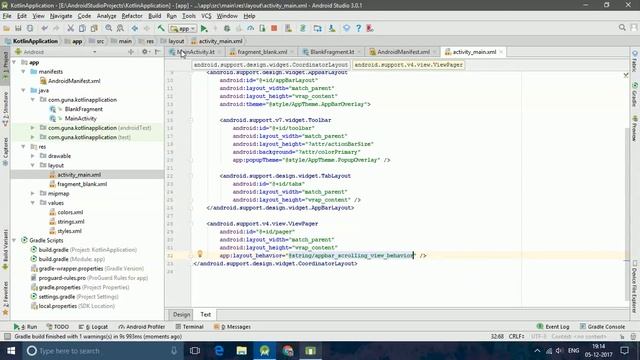Select fragment_blank.xml in the project tree
This screenshot has height=360, width=640.
(82, 184)
